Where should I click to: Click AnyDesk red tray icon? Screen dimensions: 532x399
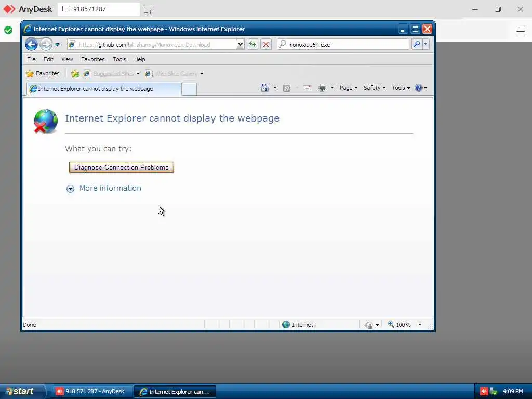pyautogui.click(x=484, y=391)
